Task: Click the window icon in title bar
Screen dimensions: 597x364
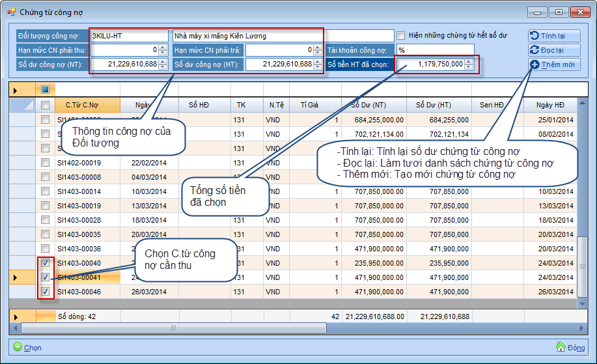Action: [x=11, y=12]
